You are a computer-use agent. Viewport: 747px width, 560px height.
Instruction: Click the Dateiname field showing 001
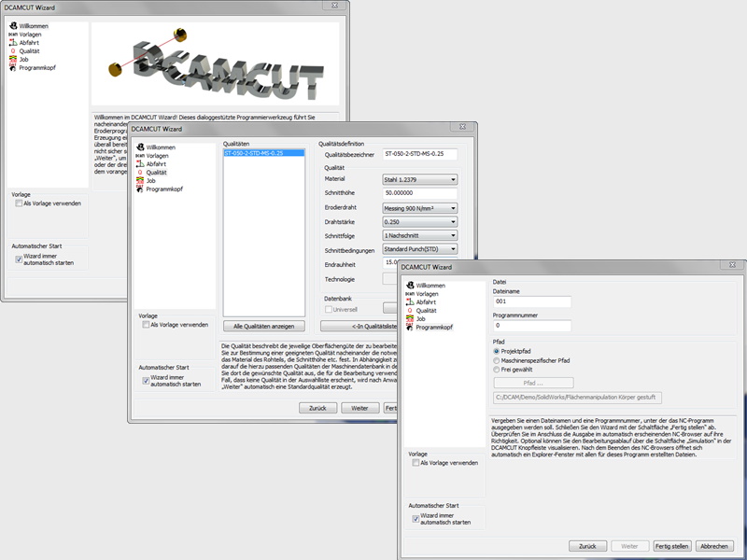(x=531, y=301)
